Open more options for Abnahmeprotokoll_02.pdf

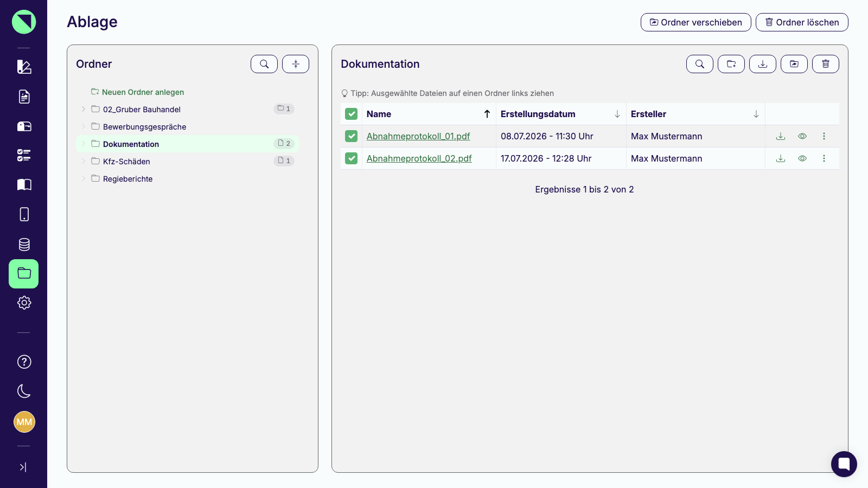824,158
